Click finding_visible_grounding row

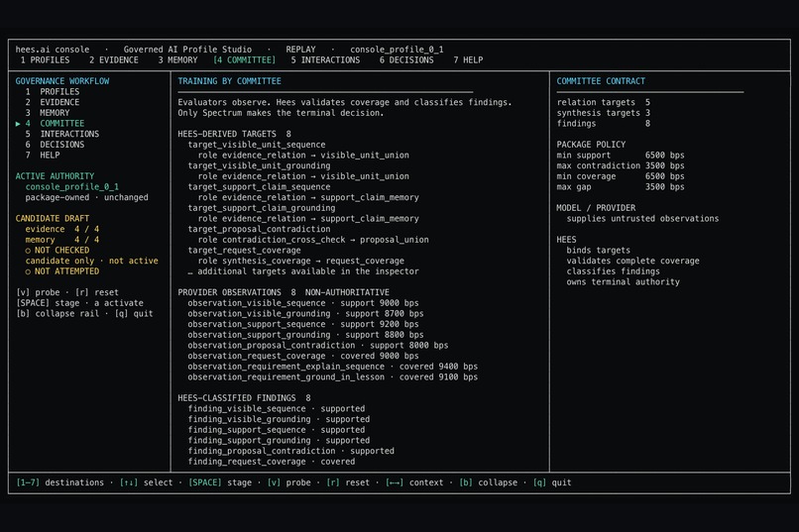(x=279, y=419)
